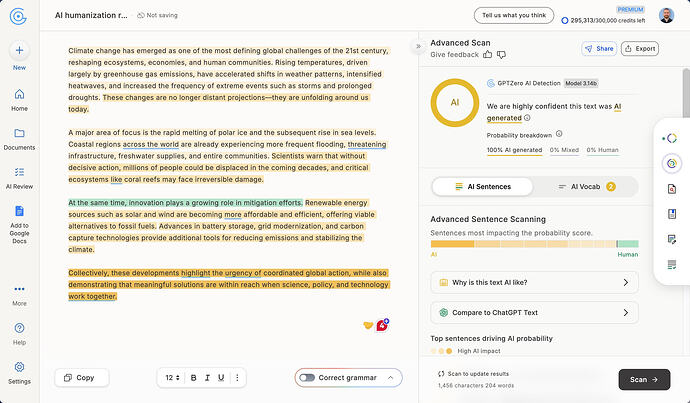The image size is (690, 403).
Task: Open Settings gear in sidebar
Action: click(x=19, y=367)
